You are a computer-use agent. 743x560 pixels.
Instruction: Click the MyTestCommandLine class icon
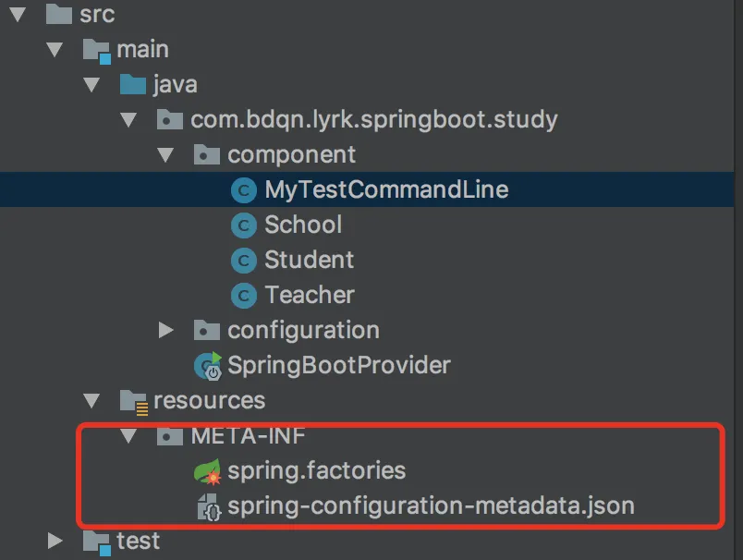point(244,190)
